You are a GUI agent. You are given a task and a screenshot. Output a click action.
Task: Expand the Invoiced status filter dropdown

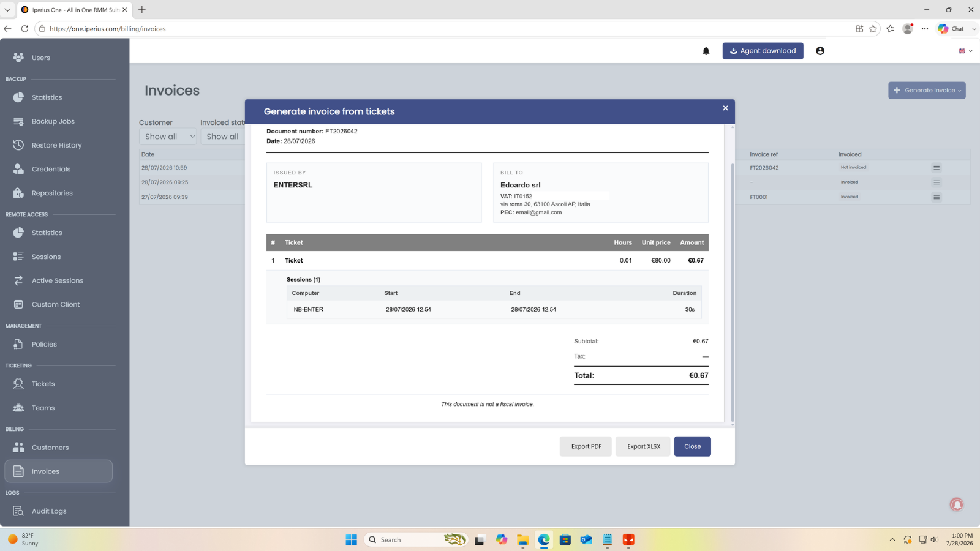click(x=223, y=137)
